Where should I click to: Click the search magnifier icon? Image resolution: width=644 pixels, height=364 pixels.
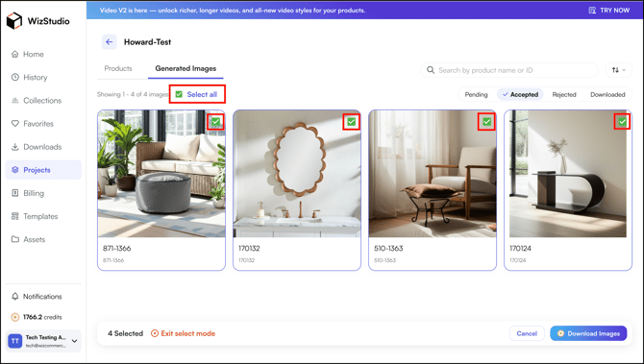[431, 70]
